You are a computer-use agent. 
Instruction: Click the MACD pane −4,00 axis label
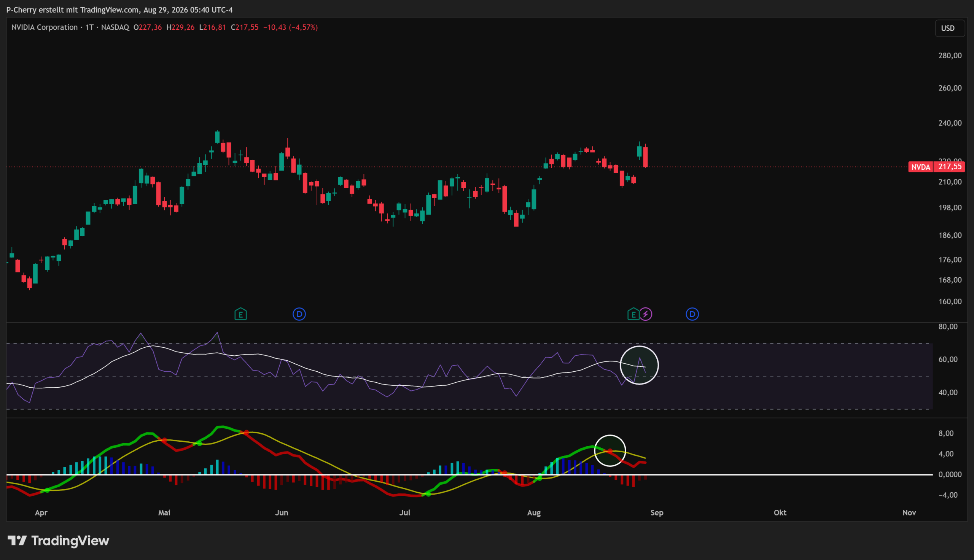[948, 495]
